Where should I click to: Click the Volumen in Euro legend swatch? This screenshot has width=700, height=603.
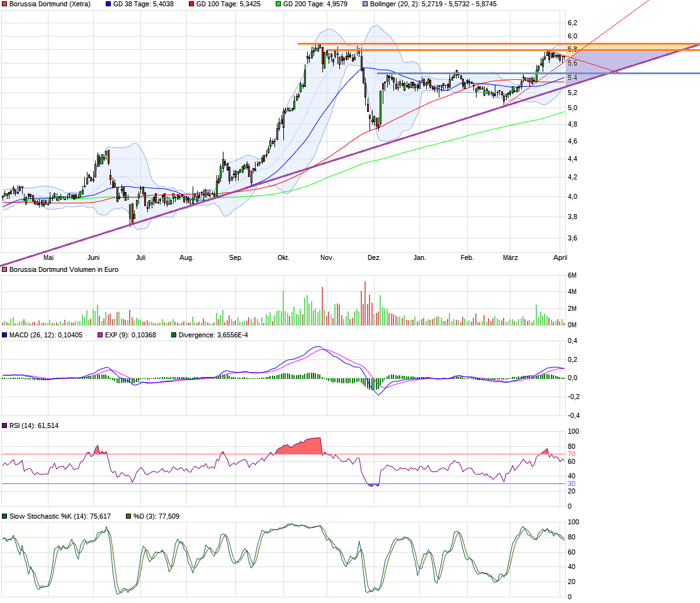pyautogui.click(x=4, y=269)
